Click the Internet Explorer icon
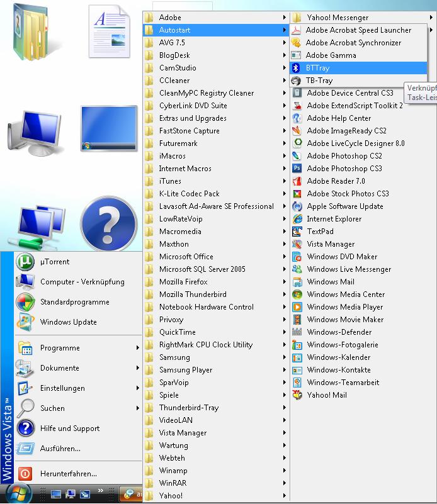 pos(297,219)
